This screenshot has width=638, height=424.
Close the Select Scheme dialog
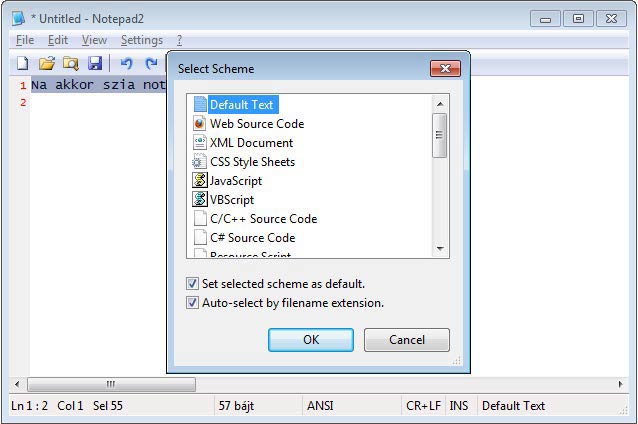pos(446,68)
